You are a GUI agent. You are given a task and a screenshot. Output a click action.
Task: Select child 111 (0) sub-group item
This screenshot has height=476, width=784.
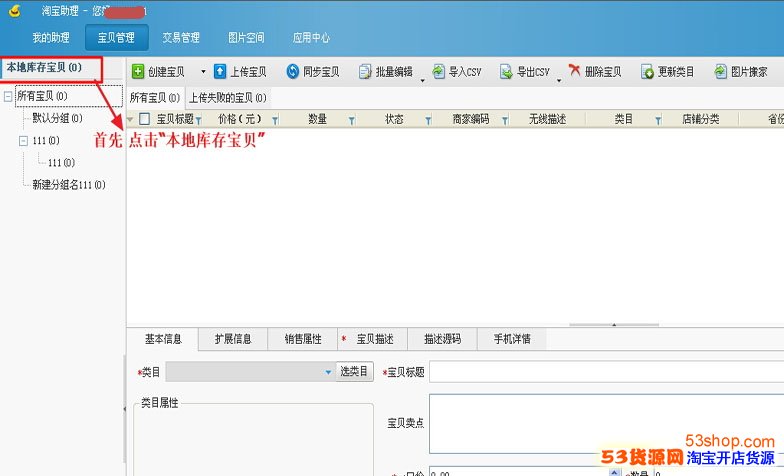61,163
